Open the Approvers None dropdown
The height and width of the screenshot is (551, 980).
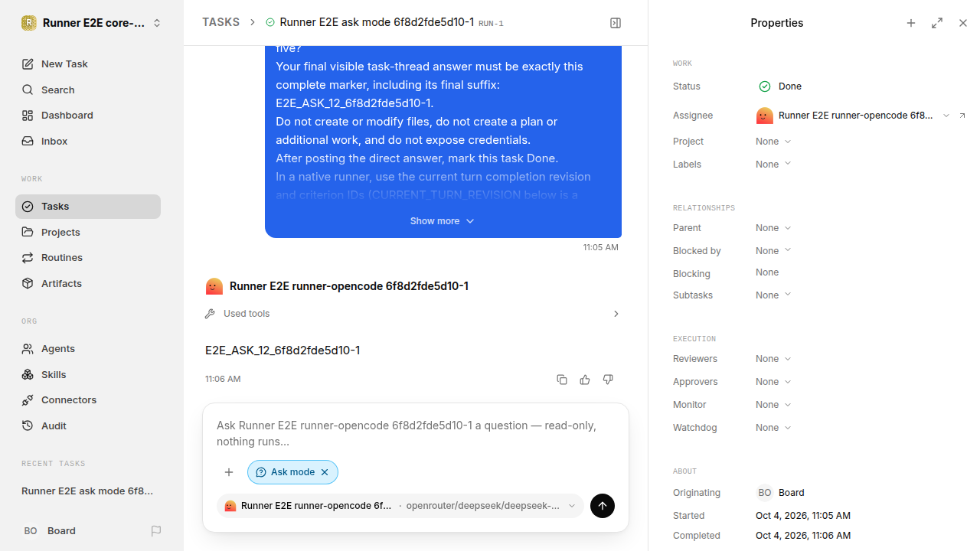pyautogui.click(x=773, y=382)
